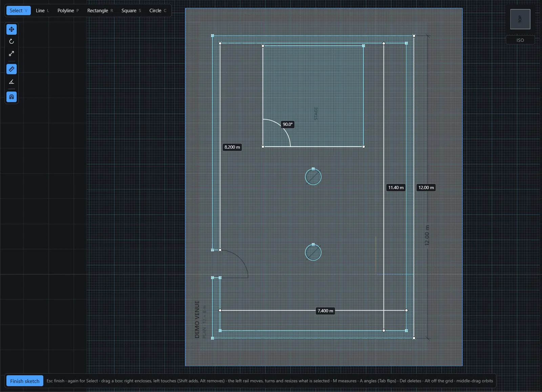Pick the Polyline drawing tool
Screen dimensions: 542x392
click(x=68, y=11)
